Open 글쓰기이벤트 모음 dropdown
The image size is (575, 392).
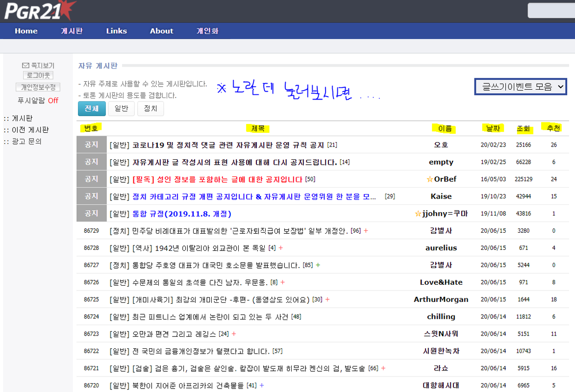(x=521, y=87)
